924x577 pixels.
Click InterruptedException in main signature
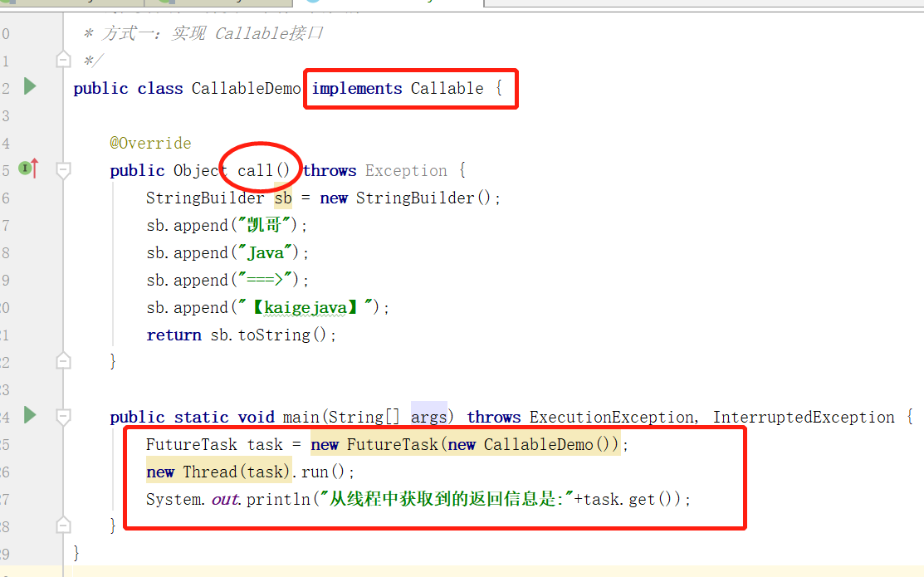coord(804,418)
